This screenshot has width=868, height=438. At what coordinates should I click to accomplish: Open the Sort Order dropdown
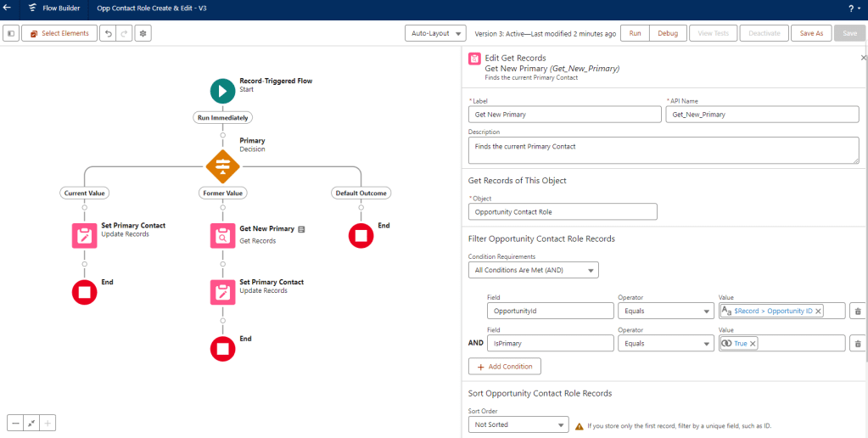(x=518, y=424)
